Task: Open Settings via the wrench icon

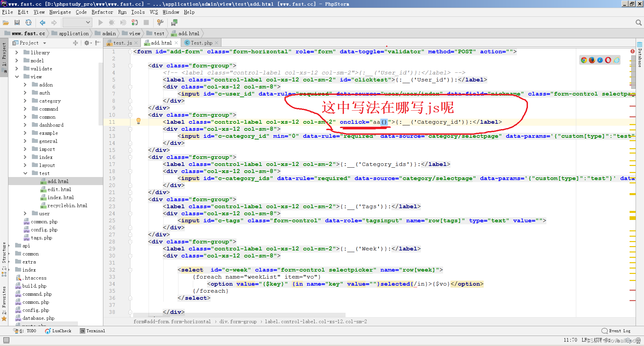Action: point(160,22)
